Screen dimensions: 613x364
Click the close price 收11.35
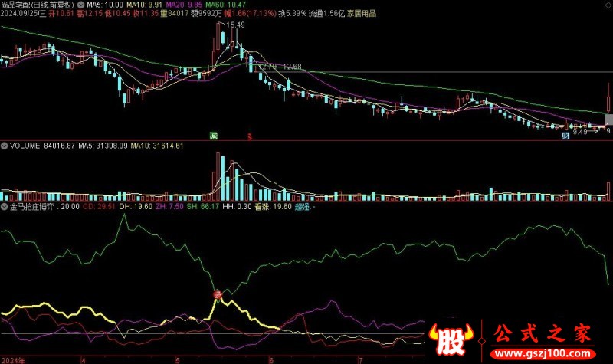145,14
